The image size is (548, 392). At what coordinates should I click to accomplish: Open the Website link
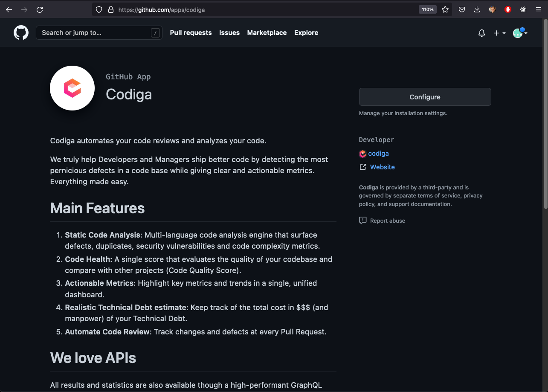pyautogui.click(x=383, y=167)
